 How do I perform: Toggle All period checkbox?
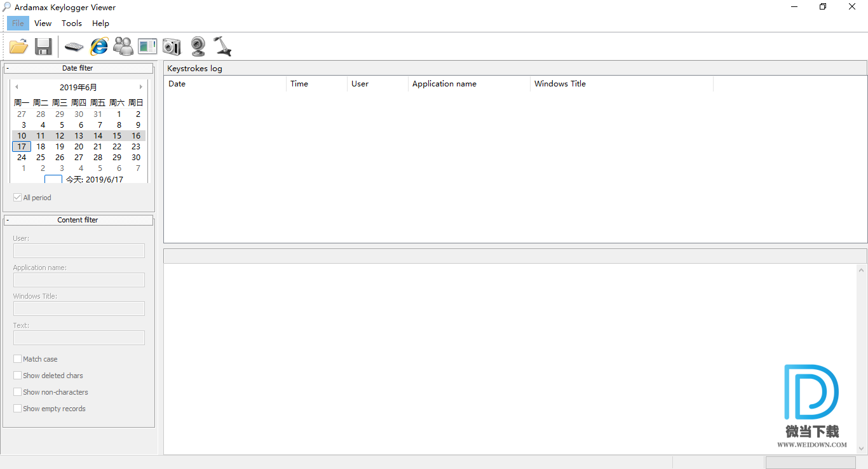(18, 198)
